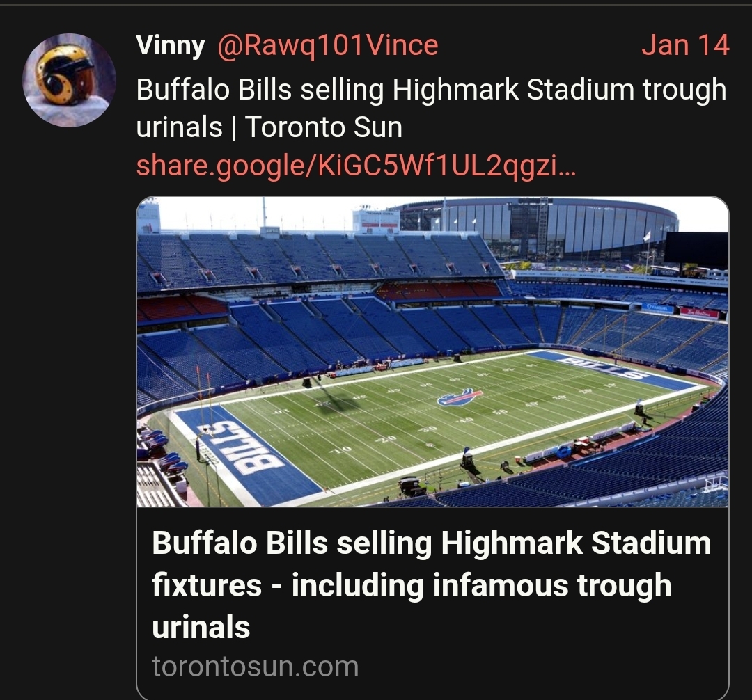Click the Bills midfield logo in photo
Screen dimensions: 752x700
point(460,397)
